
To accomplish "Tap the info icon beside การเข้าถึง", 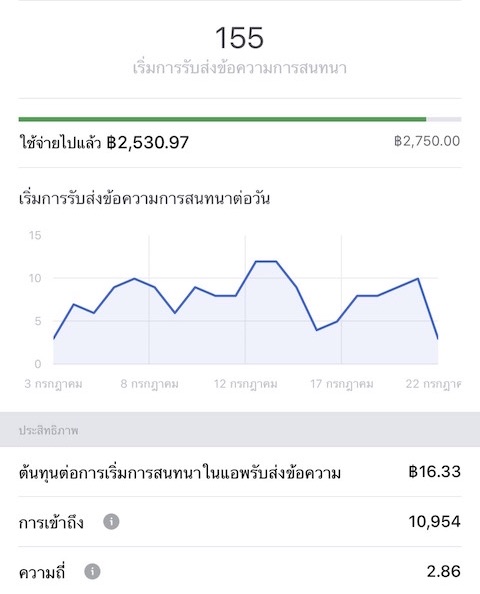I will [111, 522].
